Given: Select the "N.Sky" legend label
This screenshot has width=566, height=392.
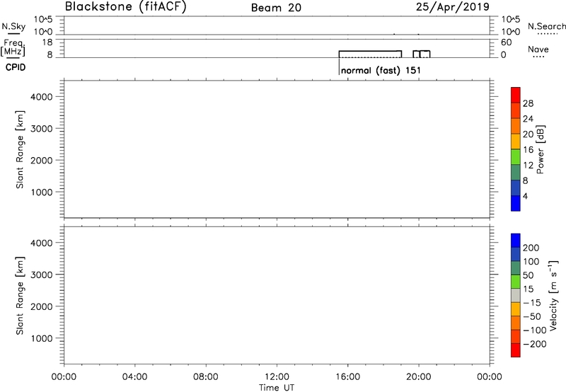Looking at the screenshot, I should point(13,27).
